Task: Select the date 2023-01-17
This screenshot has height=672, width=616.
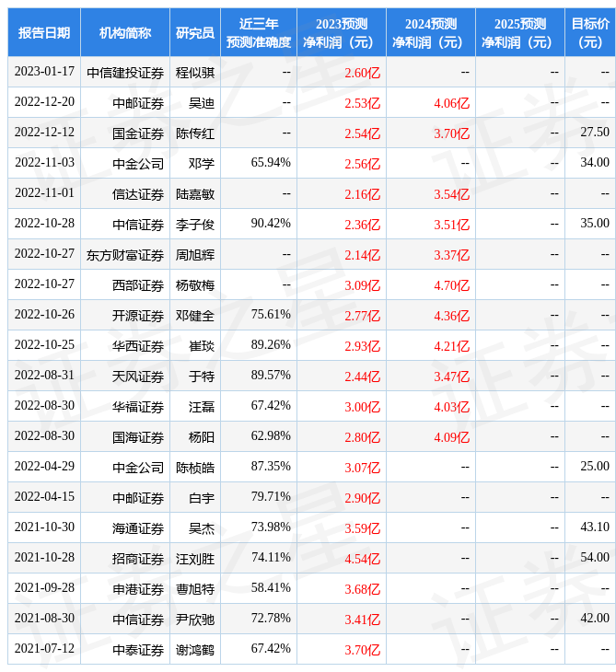Action: [44, 72]
